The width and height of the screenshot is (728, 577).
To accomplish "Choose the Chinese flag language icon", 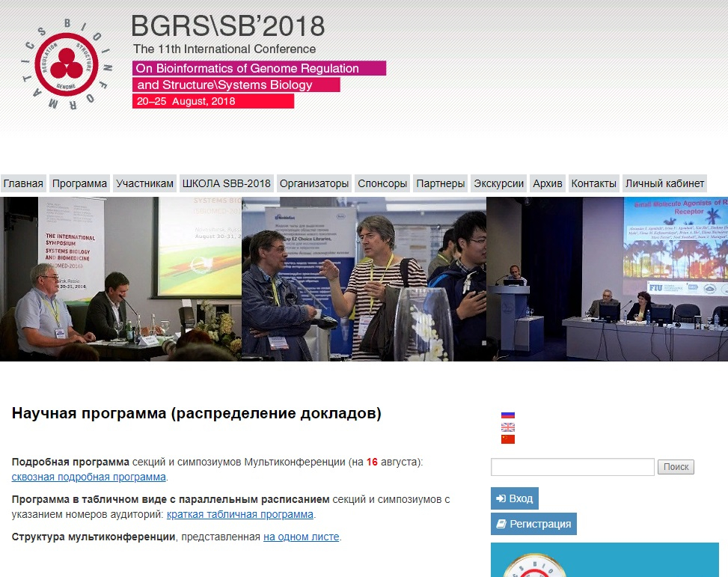I will [x=508, y=439].
